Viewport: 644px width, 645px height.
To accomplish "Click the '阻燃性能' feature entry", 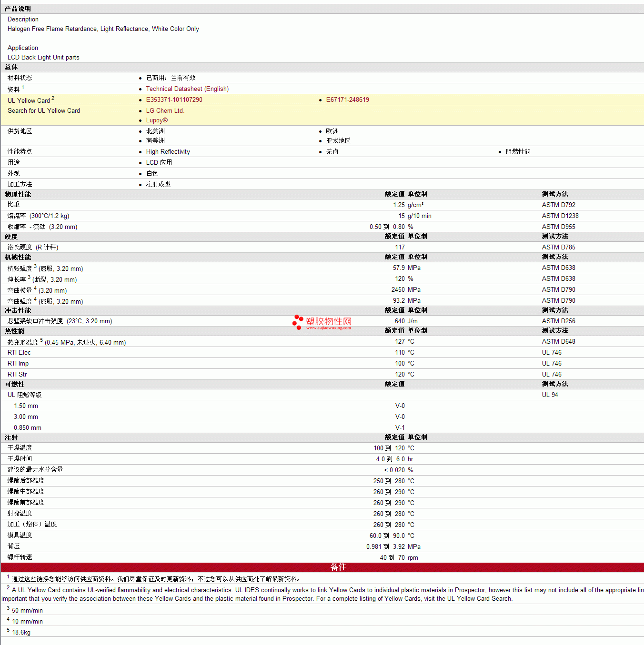I will click(x=518, y=151).
